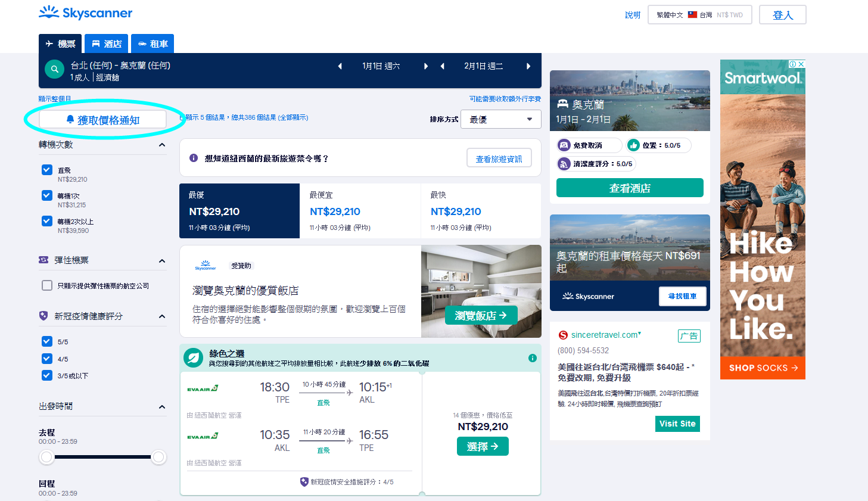This screenshot has width=868, height=501.
Task: Switch to the Flights tab
Action: [60, 43]
